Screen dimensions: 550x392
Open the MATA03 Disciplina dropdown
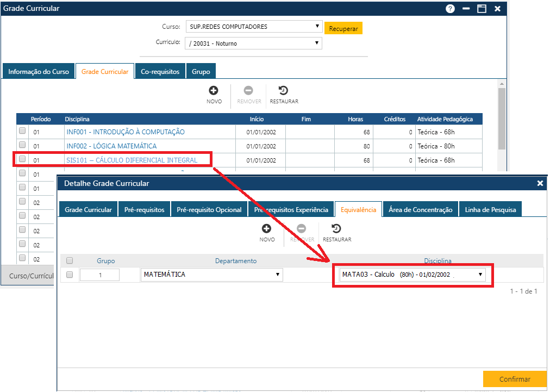coord(412,275)
